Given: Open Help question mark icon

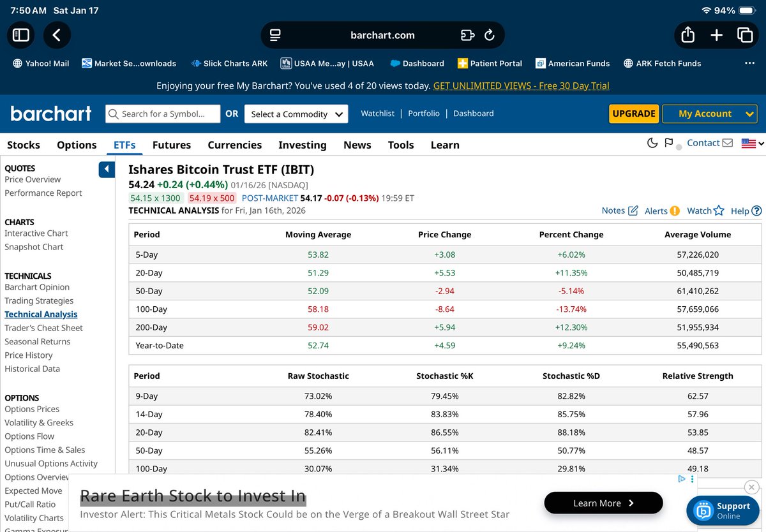Looking at the screenshot, I should pos(756,211).
